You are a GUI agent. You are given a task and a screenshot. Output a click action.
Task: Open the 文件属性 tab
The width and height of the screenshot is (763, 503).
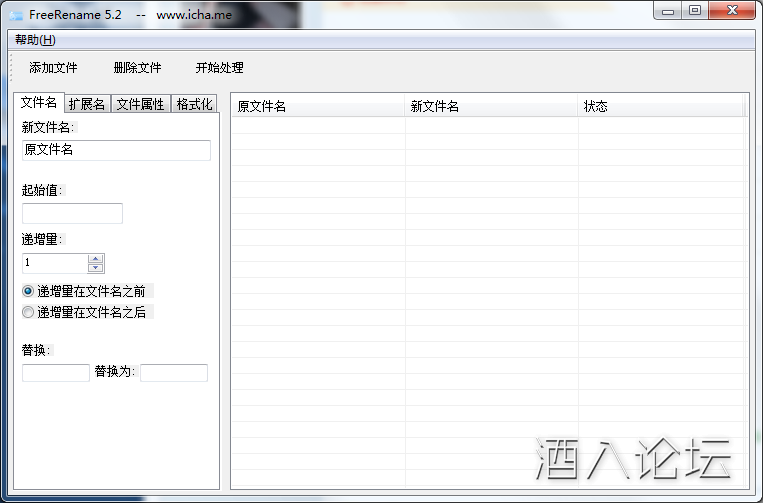point(140,104)
